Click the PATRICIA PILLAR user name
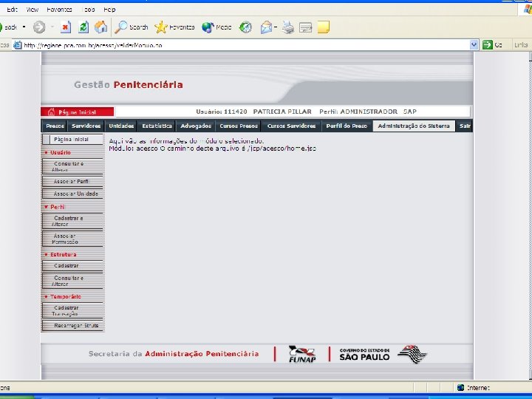The height and width of the screenshot is (399, 532). coord(282,112)
